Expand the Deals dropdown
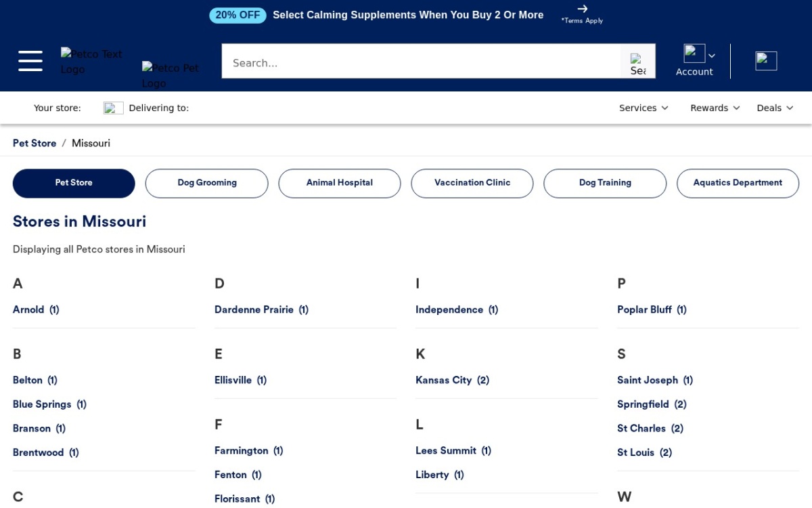 click(775, 108)
